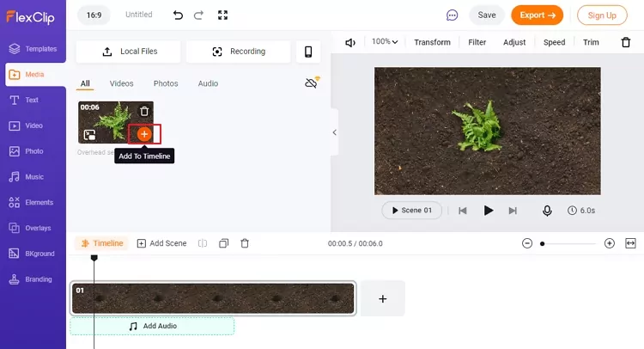
Task: Play the video preview
Action: pyautogui.click(x=488, y=211)
